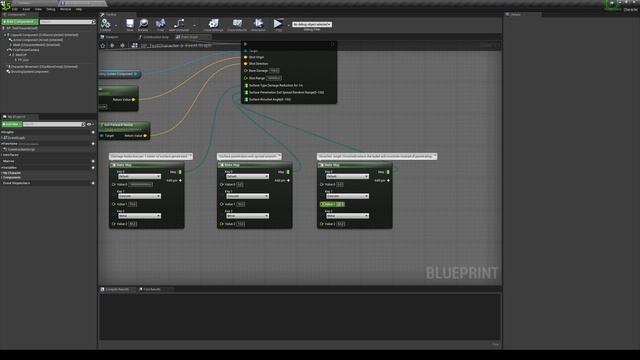
Task: Open the Debug menu
Action: 51,9
